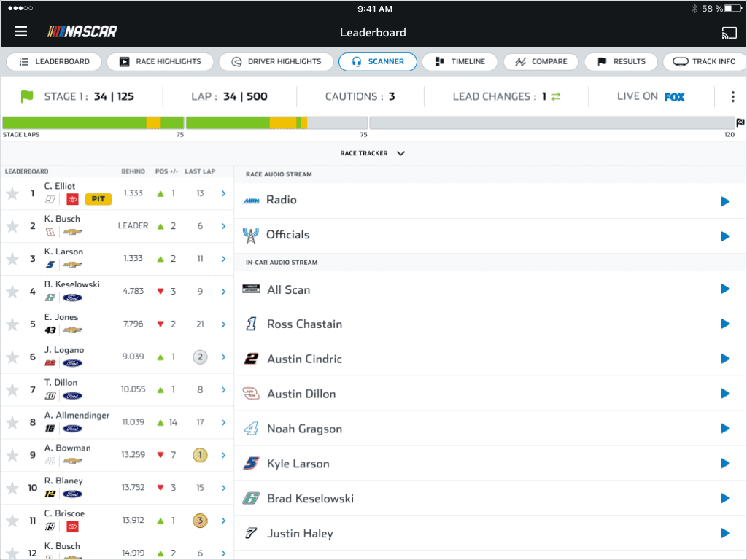
Task: Select Austin Cindric in the scanner list
Action: pos(304,359)
